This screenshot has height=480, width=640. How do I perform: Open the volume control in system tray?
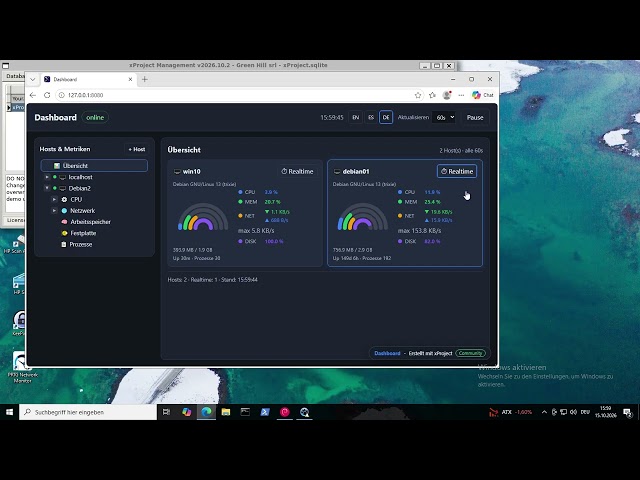click(x=573, y=412)
